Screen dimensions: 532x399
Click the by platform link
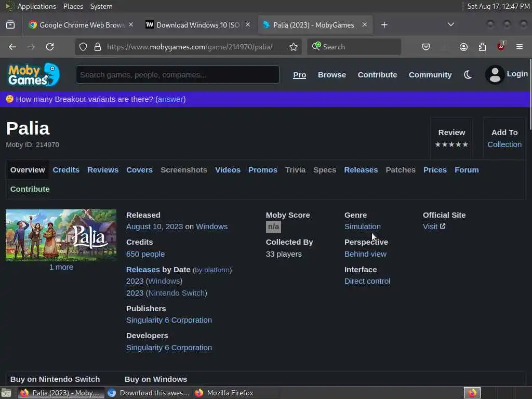click(x=212, y=270)
